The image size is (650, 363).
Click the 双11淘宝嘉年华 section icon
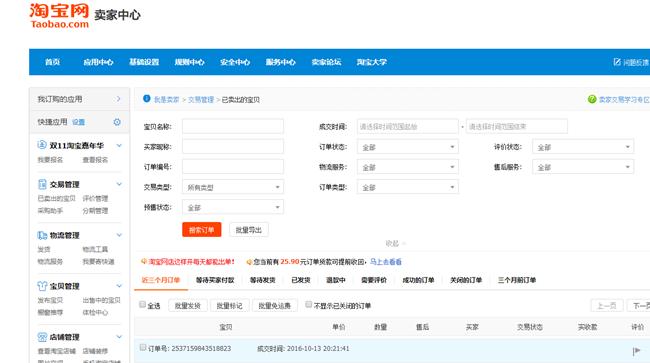[x=42, y=145]
